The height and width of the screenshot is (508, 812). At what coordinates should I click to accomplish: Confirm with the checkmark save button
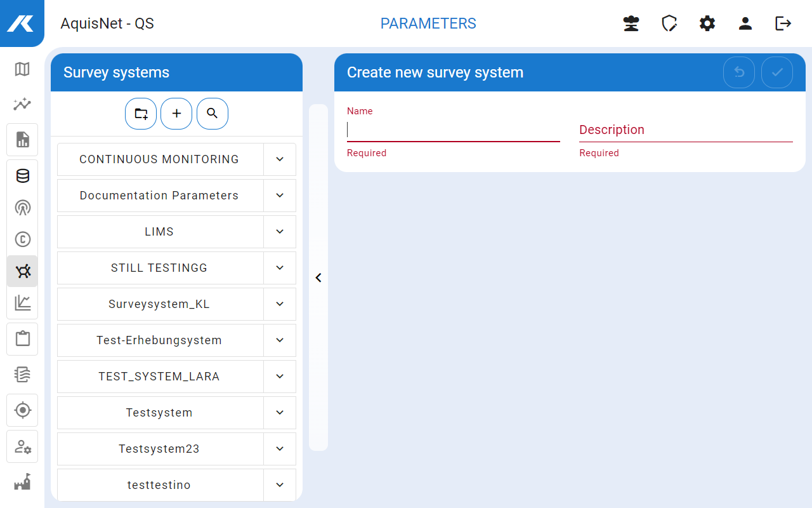click(x=777, y=72)
